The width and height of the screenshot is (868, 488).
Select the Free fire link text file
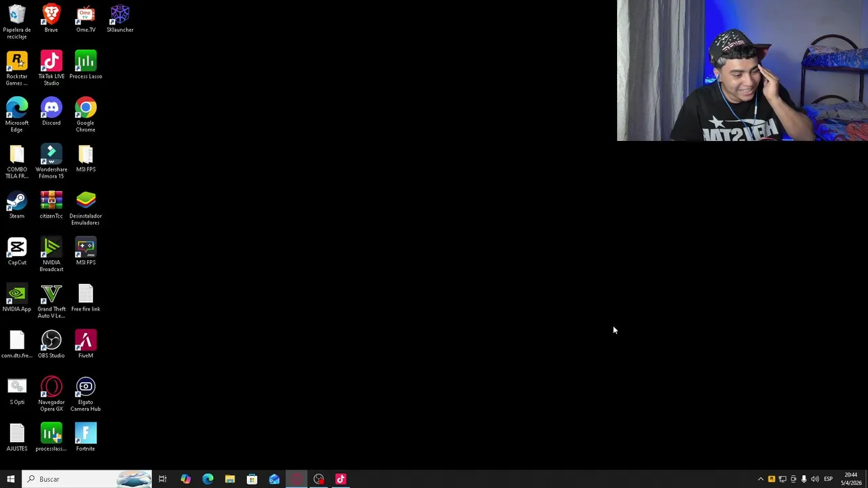pos(85,298)
